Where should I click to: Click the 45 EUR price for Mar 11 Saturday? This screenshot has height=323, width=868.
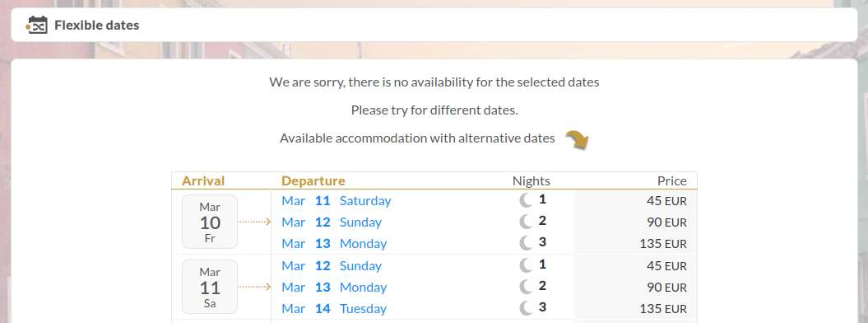pyautogui.click(x=666, y=201)
